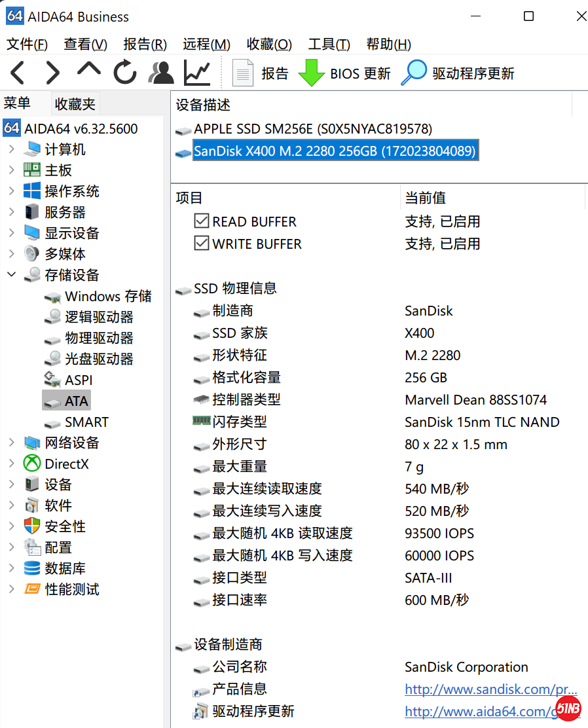Select SMART under storage devices
Viewport: 588px width, 728px height.
click(86, 422)
